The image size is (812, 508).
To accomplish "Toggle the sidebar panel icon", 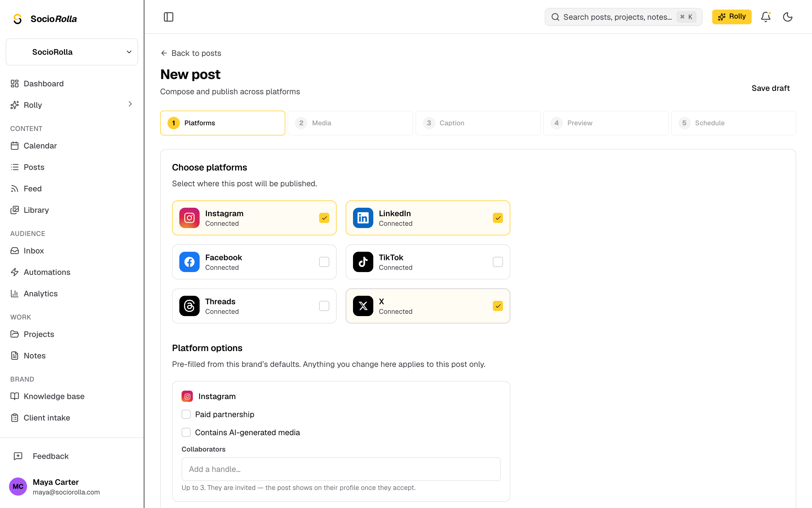I will point(168,17).
